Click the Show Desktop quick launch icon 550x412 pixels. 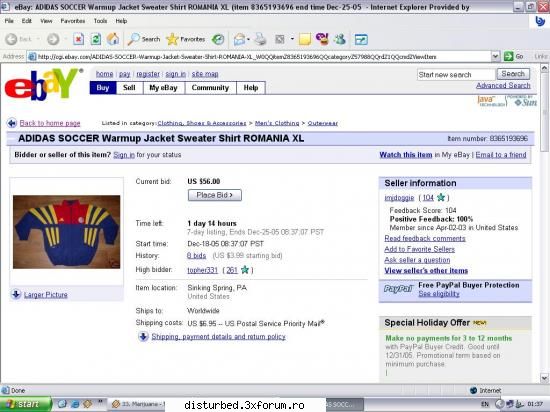pyautogui.click(x=62, y=404)
